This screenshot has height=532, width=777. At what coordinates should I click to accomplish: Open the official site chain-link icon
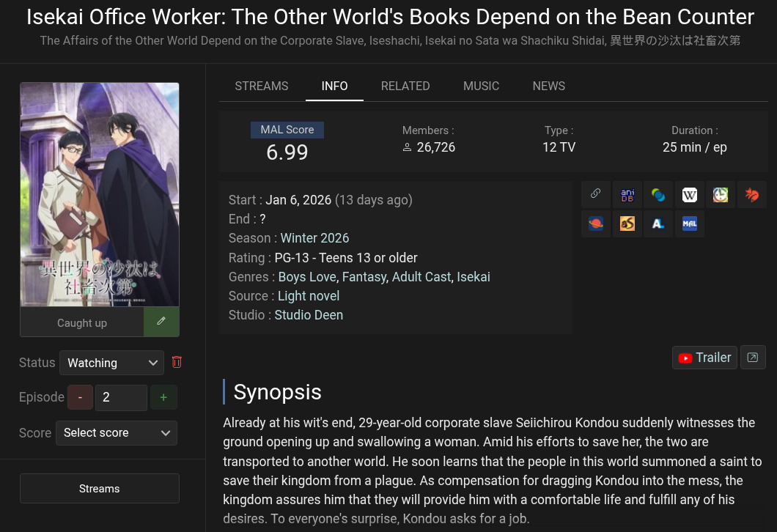[x=596, y=194]
